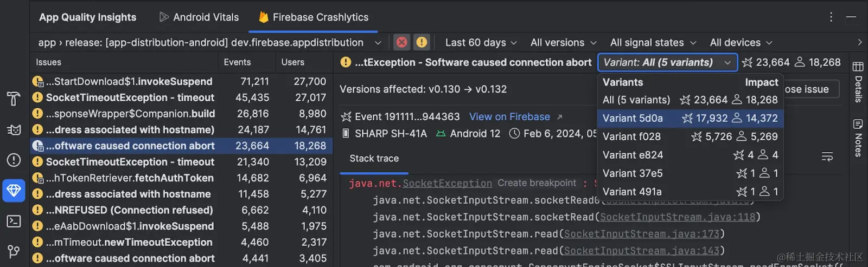This screenshot has width=868, height=267.
Task: Click the warning icon before ...tException title
Action: point(346,62)
